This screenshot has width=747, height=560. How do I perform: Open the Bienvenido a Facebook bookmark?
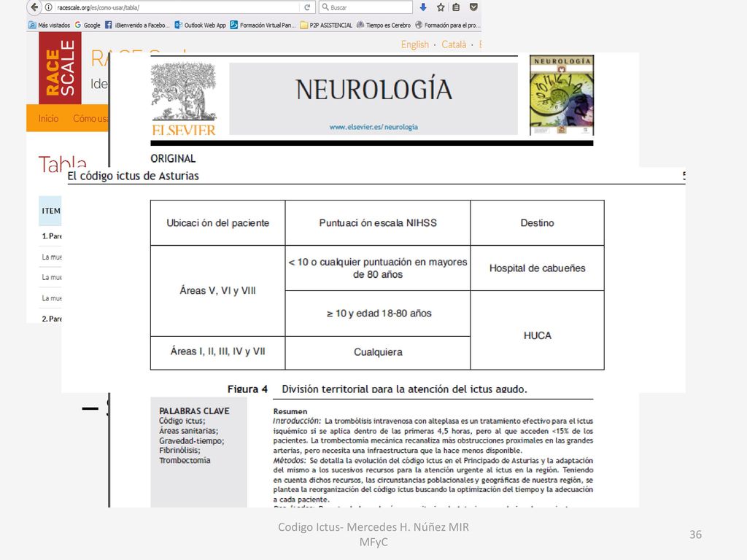(137, 26)
